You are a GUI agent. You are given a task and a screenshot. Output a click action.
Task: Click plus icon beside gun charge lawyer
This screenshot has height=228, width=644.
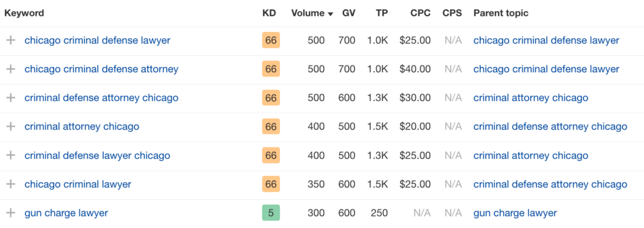tap(11, 213)
